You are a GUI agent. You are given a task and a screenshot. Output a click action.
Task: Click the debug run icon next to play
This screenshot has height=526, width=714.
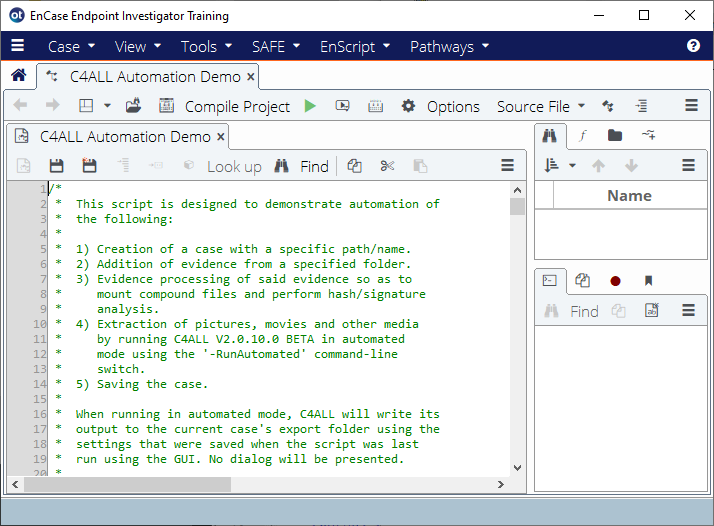coord(342,106)
